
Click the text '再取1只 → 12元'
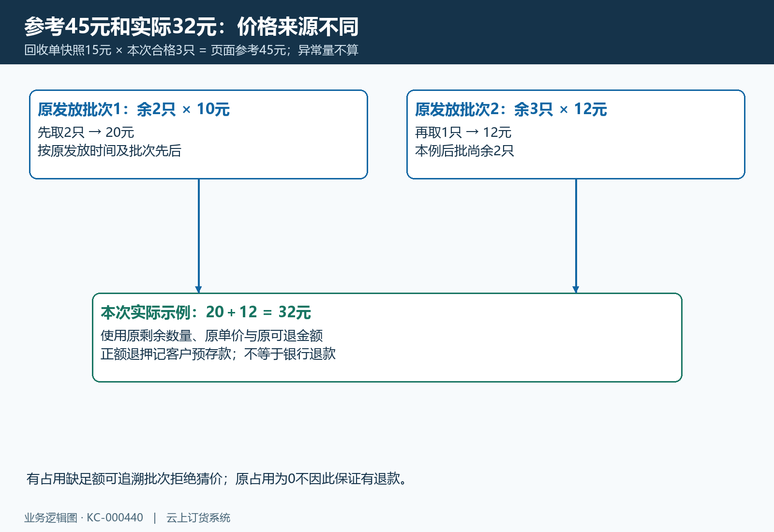point(463,133)
